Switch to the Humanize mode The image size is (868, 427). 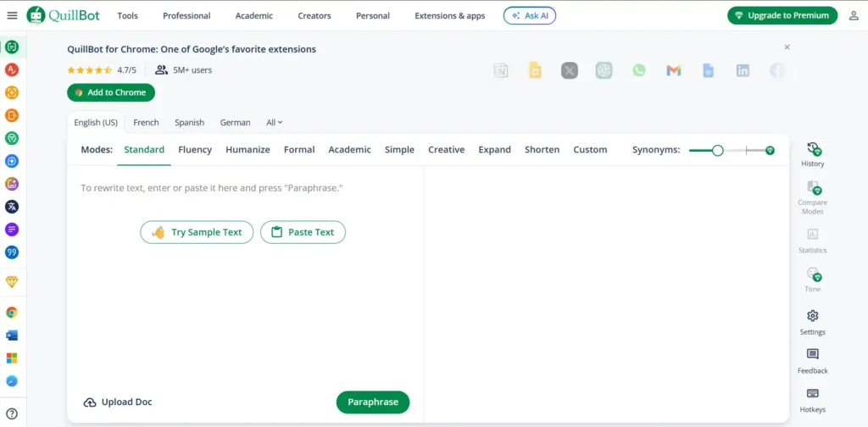tap(248, 149)
